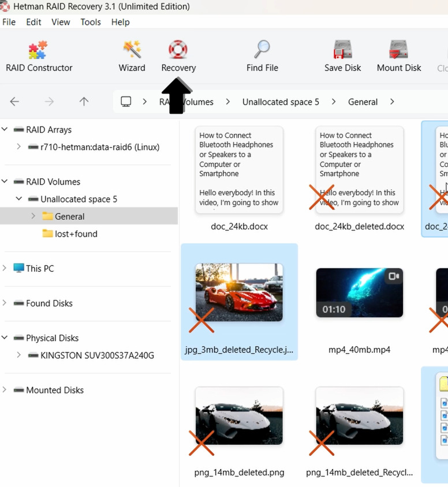Select KINGSTON SUV300S37A240G disk
The height and width of the screenshot is (487, 448).
(97, 355)
